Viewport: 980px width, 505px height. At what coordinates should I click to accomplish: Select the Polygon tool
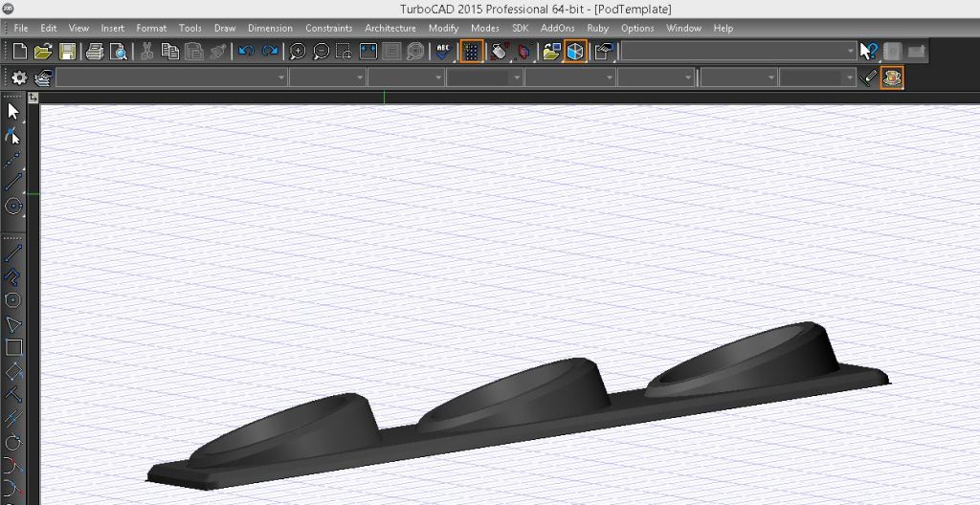click(x=13, y=300)
